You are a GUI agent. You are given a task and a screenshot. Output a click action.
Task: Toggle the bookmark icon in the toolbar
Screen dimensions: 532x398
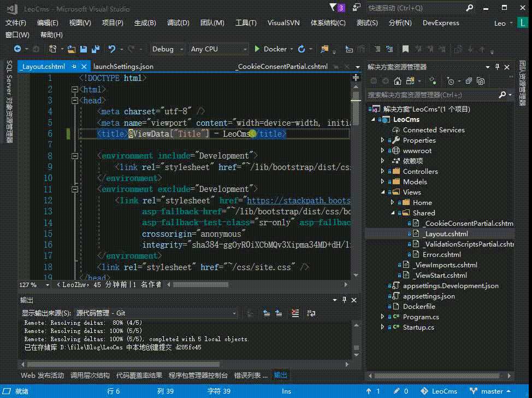click(405, 49)
